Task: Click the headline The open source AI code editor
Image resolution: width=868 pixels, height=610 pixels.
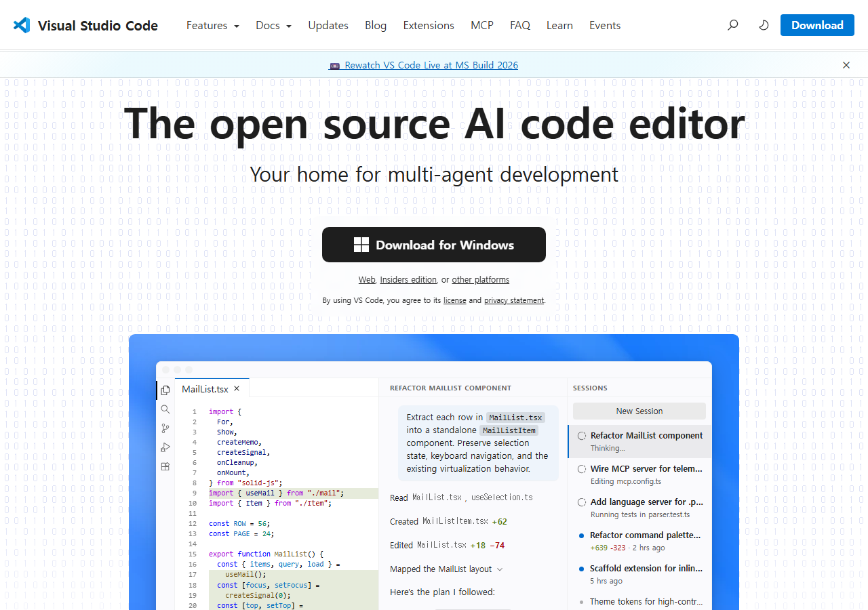Action: pyautogui.click(x=434, y=123)
